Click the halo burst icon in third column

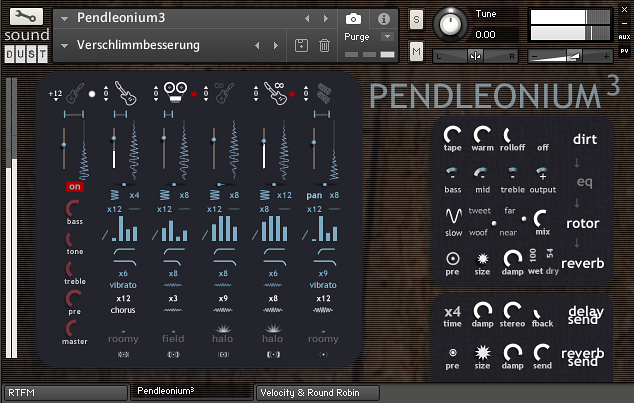tap(223, 328)
